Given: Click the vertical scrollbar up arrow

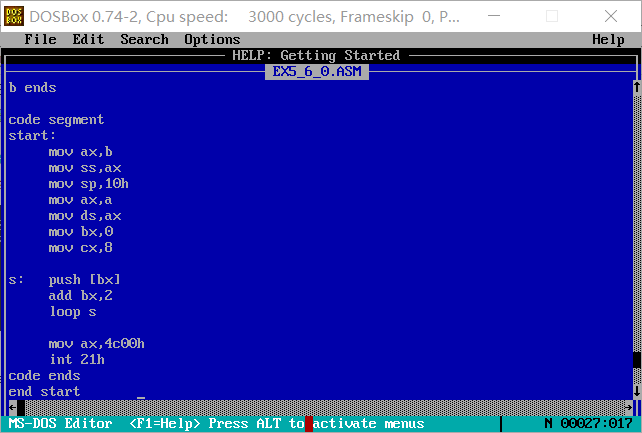Looking at the screenshot, I should 637,88.
